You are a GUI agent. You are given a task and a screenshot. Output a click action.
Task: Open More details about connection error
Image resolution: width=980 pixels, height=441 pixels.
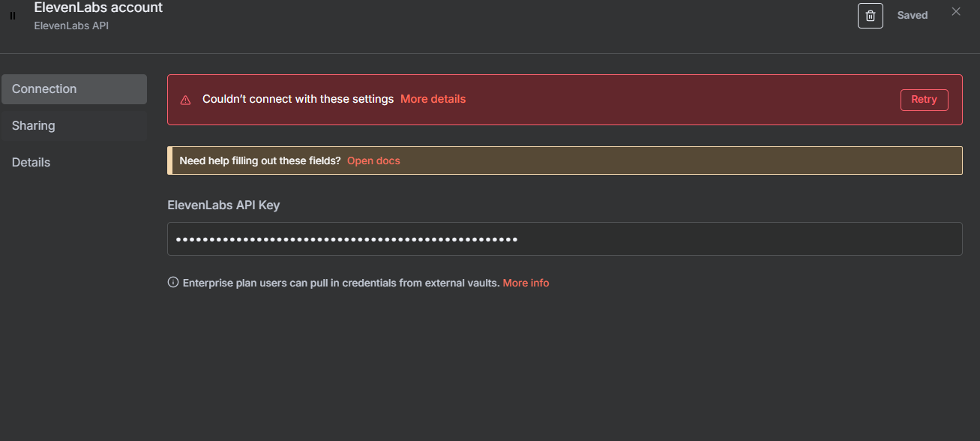(433, 99)
